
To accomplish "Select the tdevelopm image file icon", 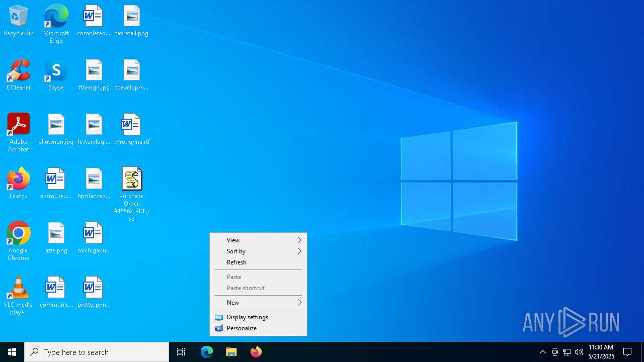I will point(131,75).
